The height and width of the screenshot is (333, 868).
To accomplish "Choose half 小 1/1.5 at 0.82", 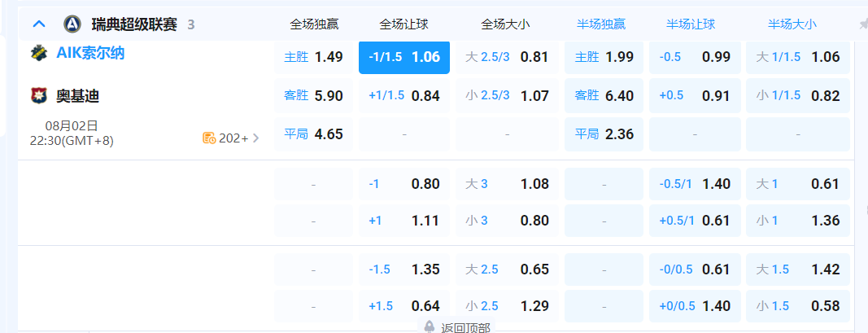I will (x=798, y=96).
